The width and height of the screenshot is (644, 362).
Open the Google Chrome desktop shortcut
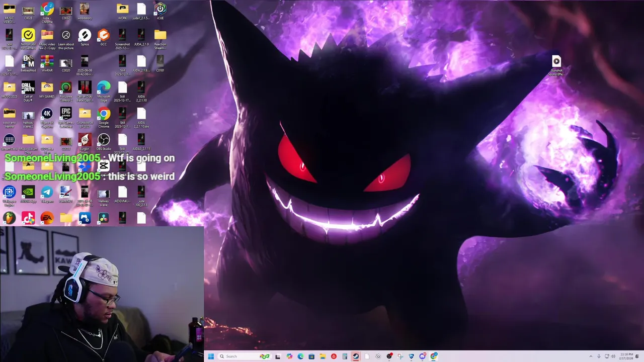coord(104,118)
